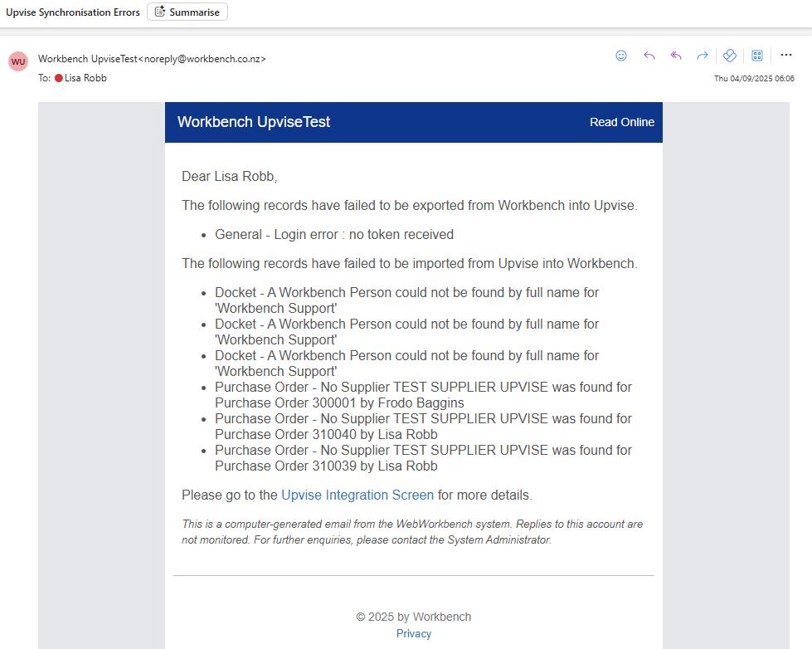This screenshot has width=812, height=649.
Task: Click the Reply All double-arrow icon
Action: [x=676, y=56]
